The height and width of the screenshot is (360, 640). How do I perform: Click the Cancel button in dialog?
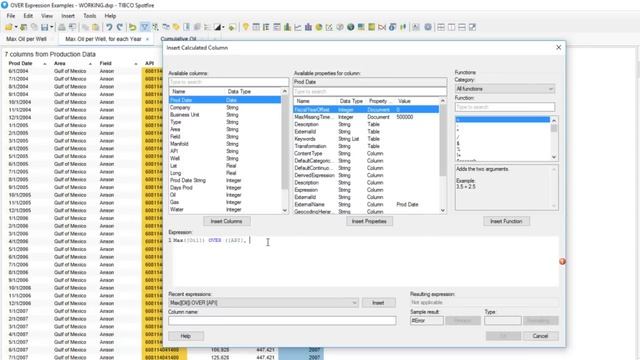[x=540, y=336]
